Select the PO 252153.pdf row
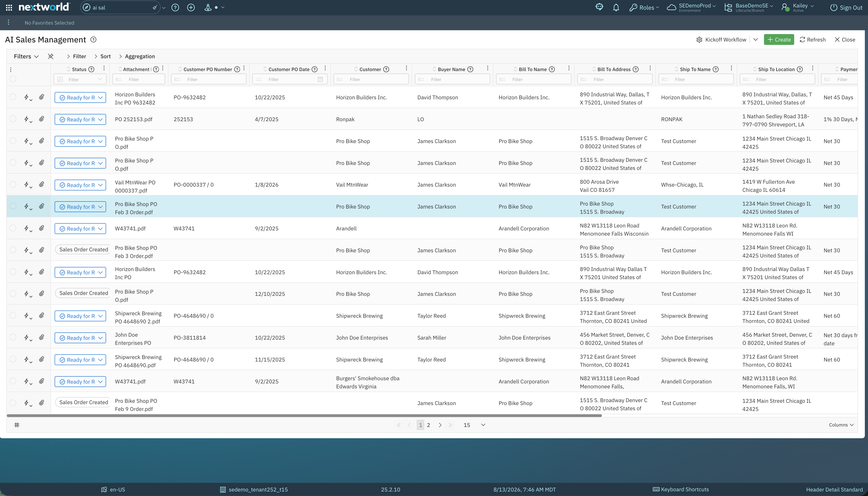This screenshot has height=496, width=868. click(x=13, y=118)
